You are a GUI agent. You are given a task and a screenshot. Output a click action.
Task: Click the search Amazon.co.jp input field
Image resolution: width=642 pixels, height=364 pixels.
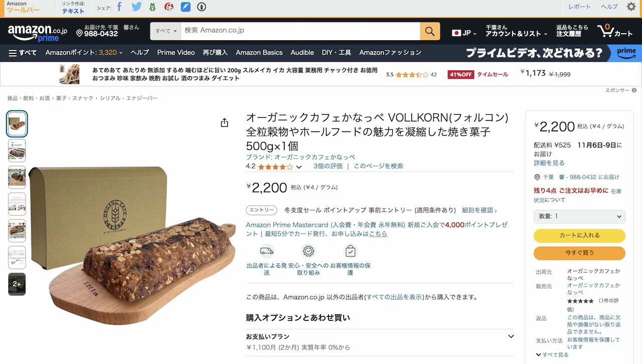[300, 31]
